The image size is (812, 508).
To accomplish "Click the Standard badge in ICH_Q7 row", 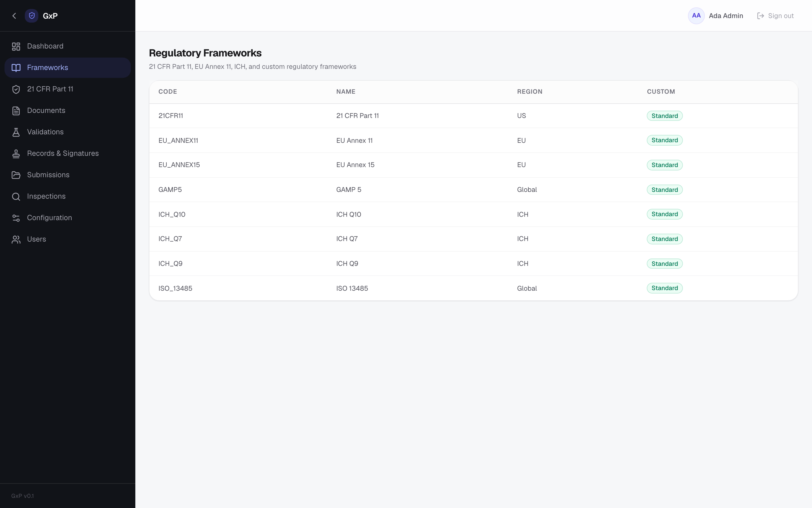I will [x=664, y=239].
